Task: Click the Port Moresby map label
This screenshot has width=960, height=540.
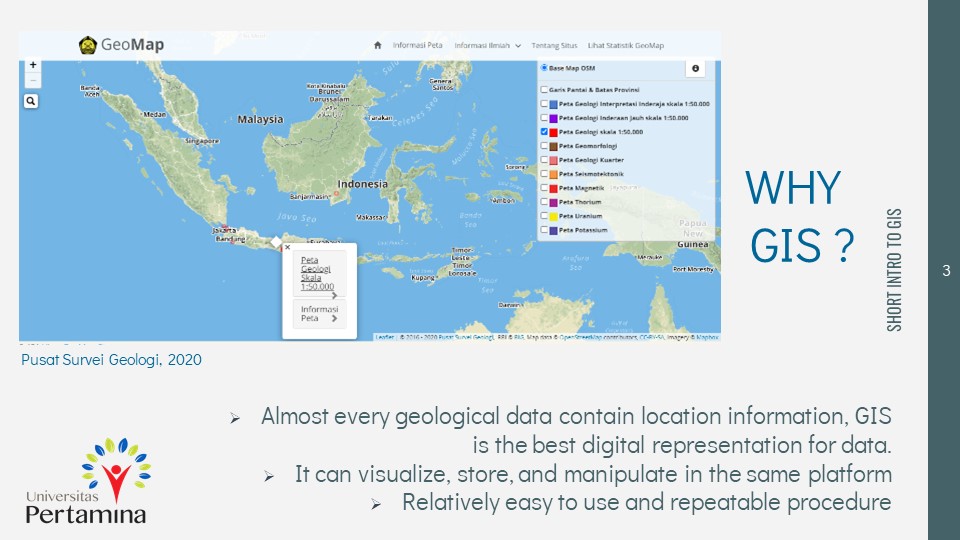Action: [693, 269]
